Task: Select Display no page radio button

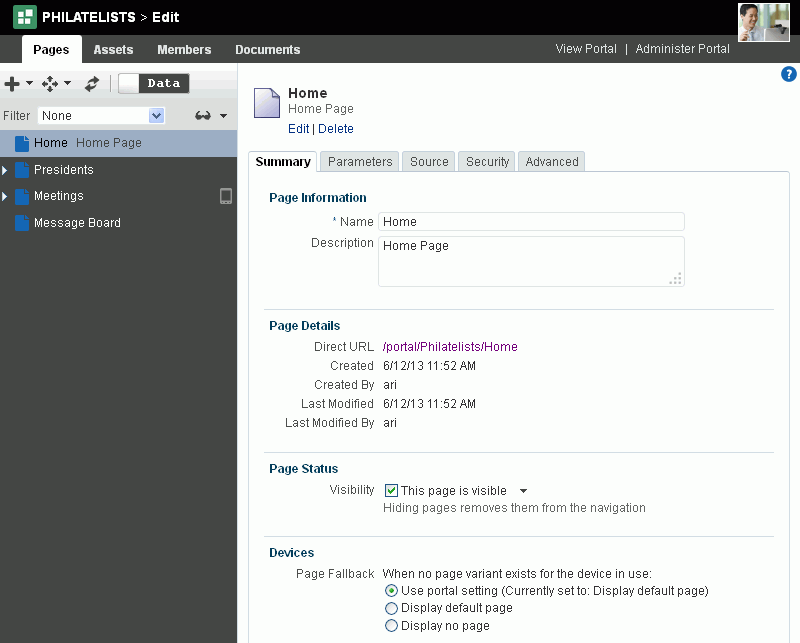Action: pyautogui.click(x=391, y=626)
